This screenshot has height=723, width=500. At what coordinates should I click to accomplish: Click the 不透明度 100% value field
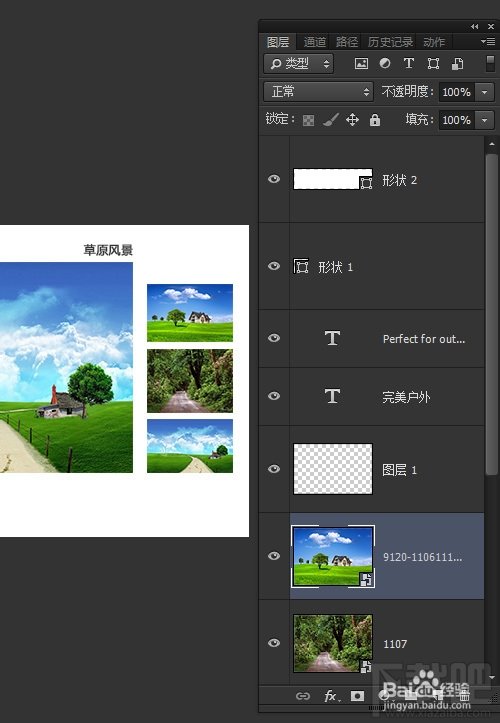tap(456, 92)
